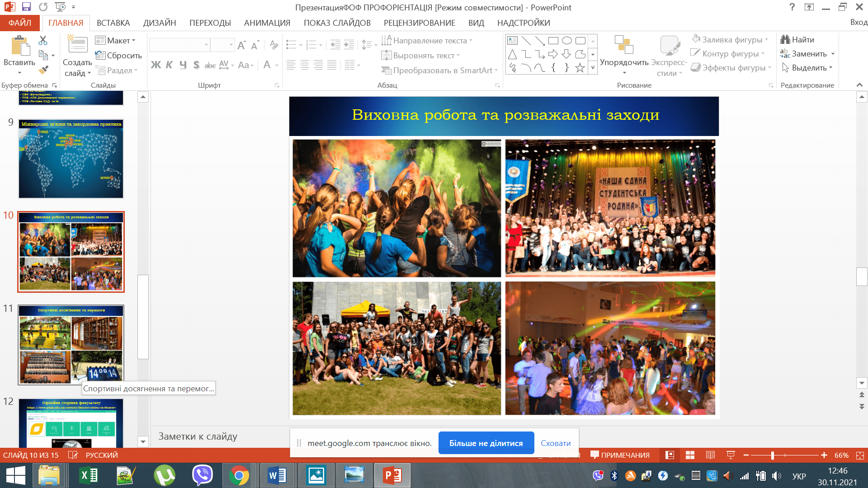This screenshot has width=868, height=488.
Task: Open Заливка фигуры fill dropdown
Action: coord(730,40)
